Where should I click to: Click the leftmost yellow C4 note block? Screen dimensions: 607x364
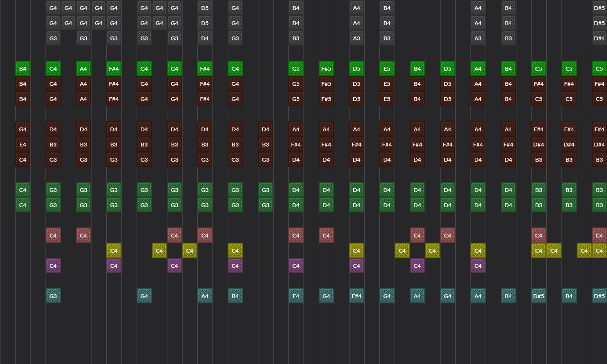[113, 250]
